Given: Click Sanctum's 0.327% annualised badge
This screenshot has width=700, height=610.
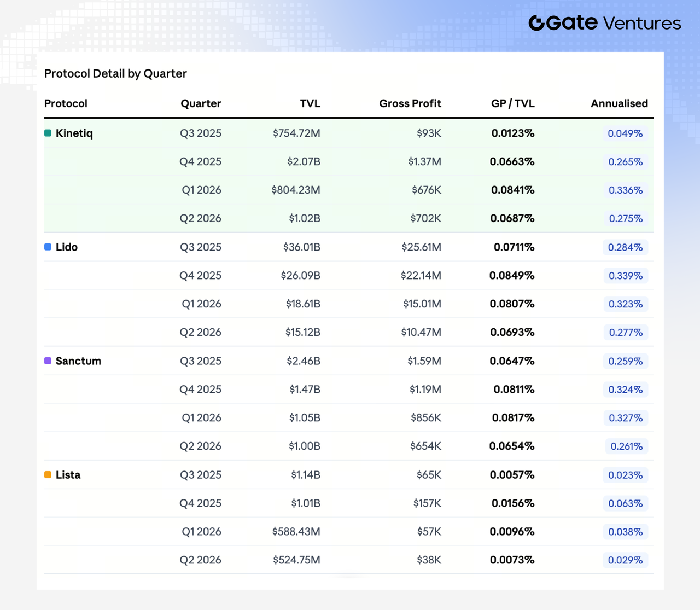Looking at the screenshot, I should [x=626, y=418].
